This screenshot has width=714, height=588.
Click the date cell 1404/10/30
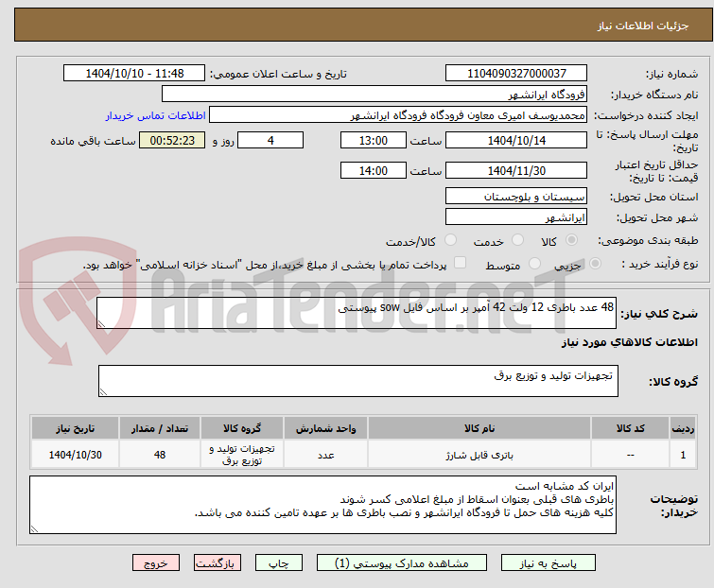75,454
